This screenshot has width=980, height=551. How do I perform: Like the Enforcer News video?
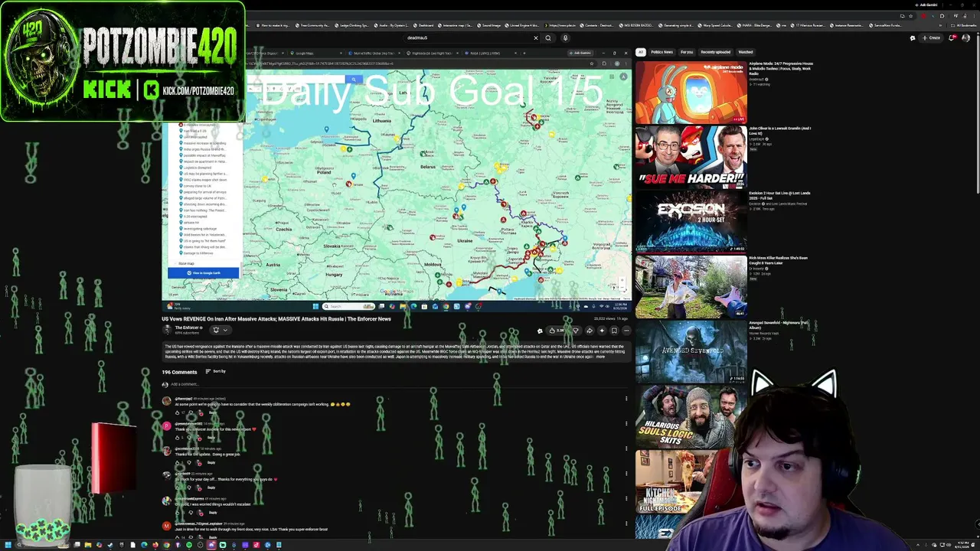coord(557,331)
